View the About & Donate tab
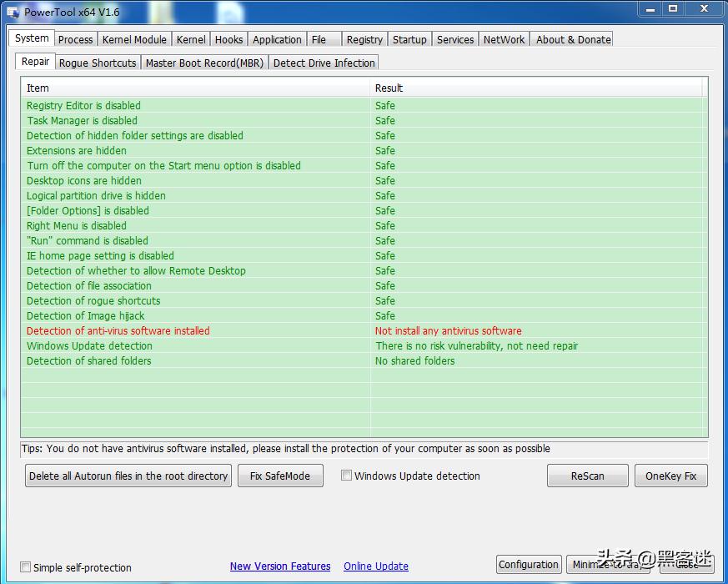The image size is (728, 584). (x=572, y=39)
